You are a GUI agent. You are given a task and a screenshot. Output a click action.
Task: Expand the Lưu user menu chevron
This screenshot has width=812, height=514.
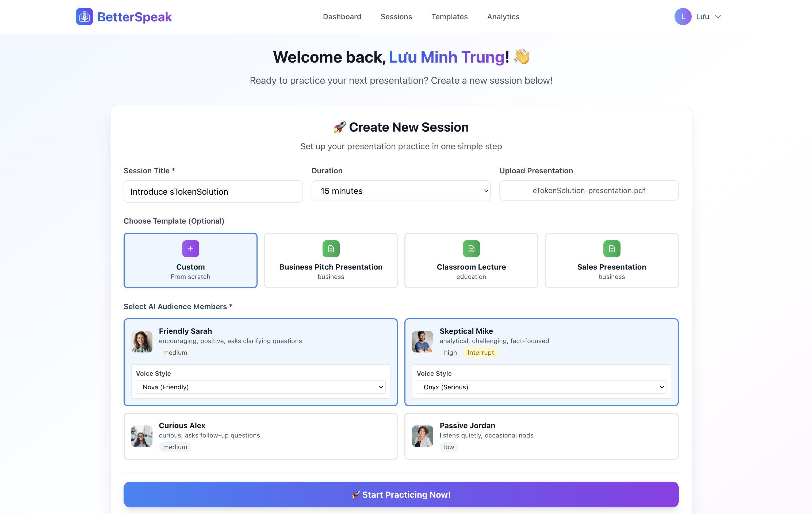pyautogui.click(x=718, y=17)
